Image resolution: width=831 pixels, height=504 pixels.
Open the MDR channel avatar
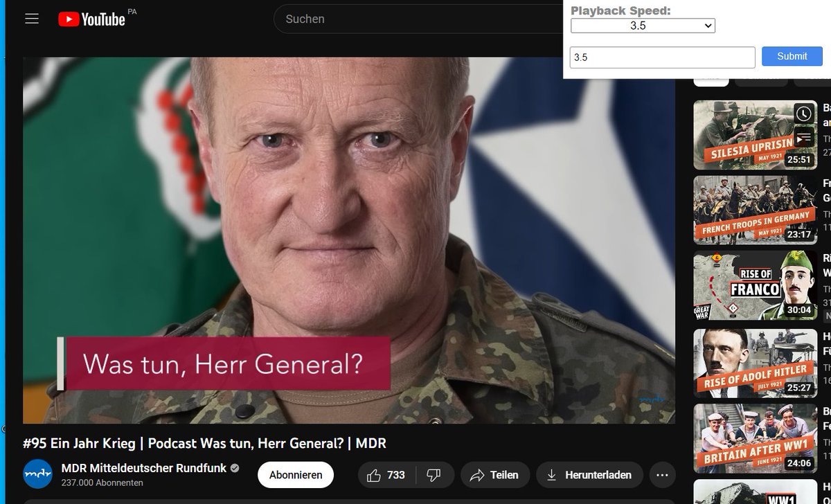coord(37,474)
